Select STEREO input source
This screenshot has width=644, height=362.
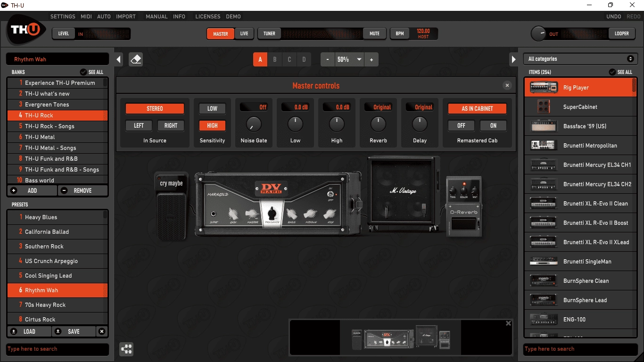(x=155, y=108)
